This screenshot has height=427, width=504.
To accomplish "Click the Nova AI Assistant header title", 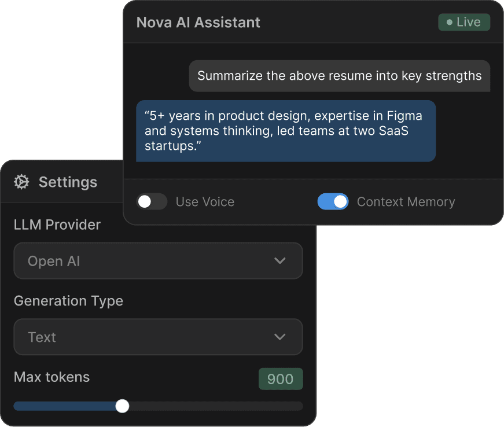I will pyautogui.click(x=198, y=23).
